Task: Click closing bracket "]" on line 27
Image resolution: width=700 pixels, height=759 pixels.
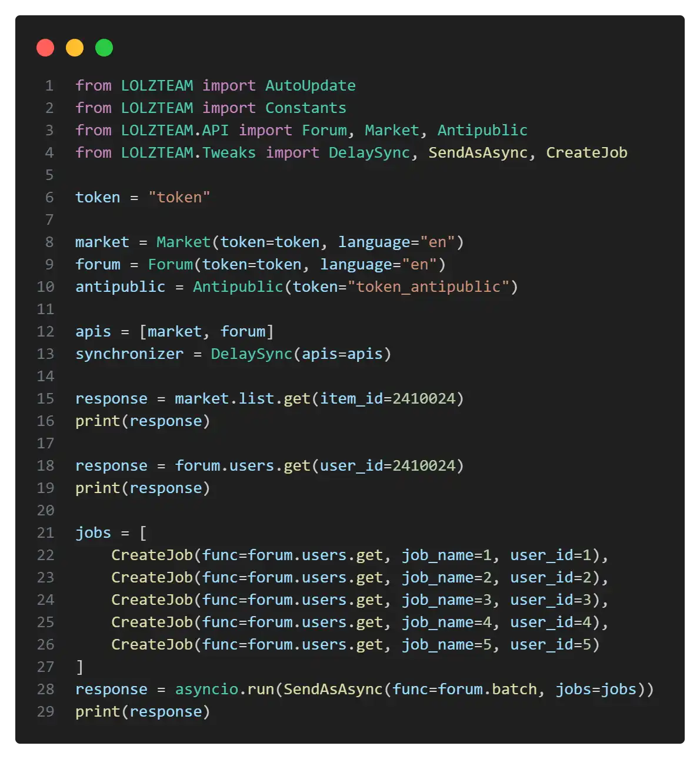Action: (x=80, y=667)
